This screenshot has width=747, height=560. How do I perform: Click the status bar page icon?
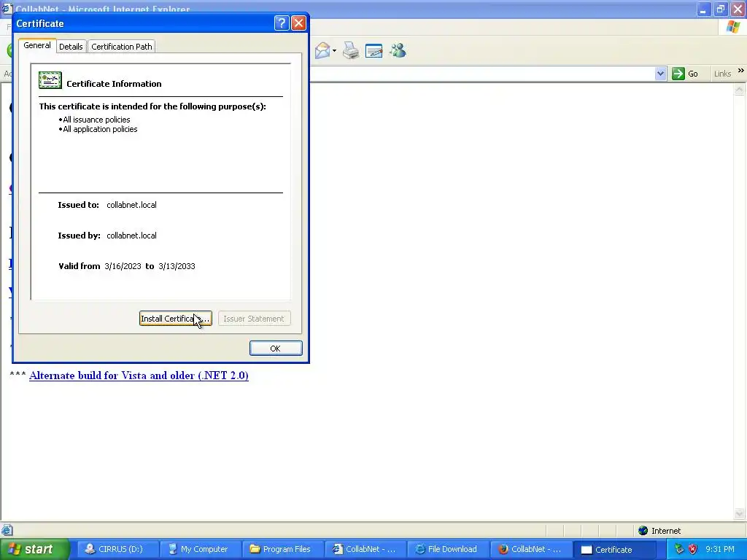(x=7, y=530)
